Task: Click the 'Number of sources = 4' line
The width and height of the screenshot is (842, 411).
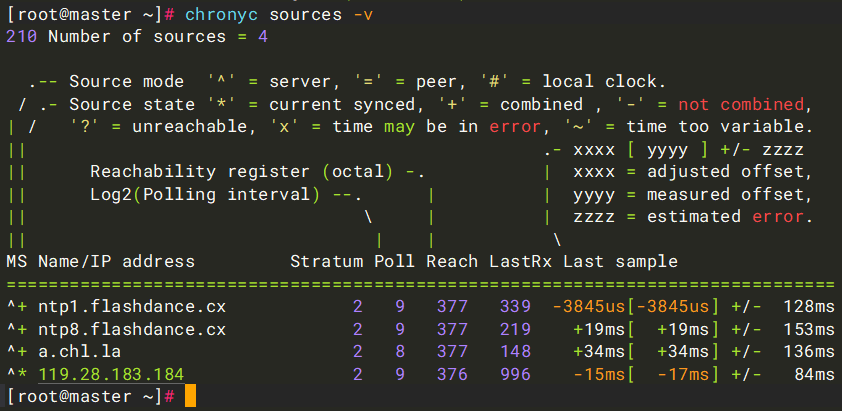Action: 137,37
